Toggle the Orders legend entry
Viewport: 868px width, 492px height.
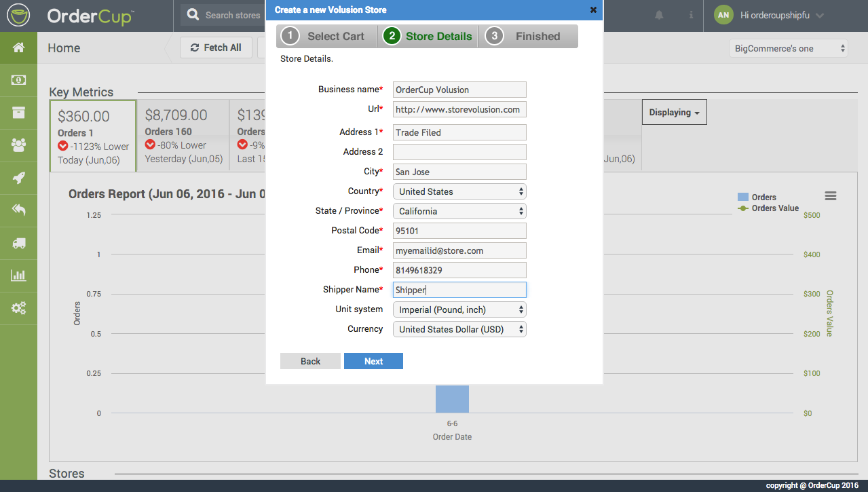(x=757, y=197)
